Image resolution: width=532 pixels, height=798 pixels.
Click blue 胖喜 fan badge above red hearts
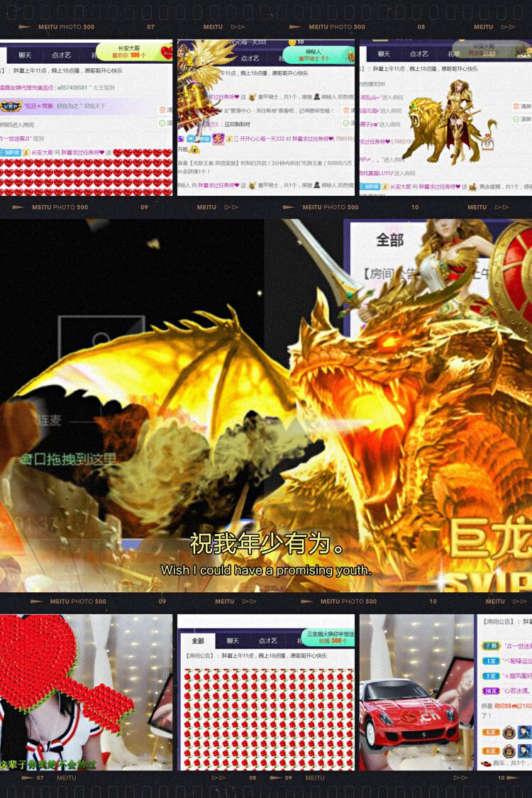10,153
